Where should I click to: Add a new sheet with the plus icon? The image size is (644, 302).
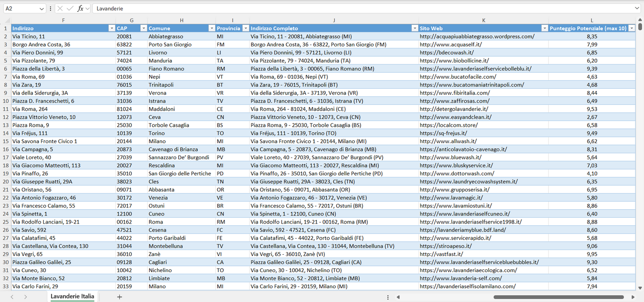(x=119, y=296)
